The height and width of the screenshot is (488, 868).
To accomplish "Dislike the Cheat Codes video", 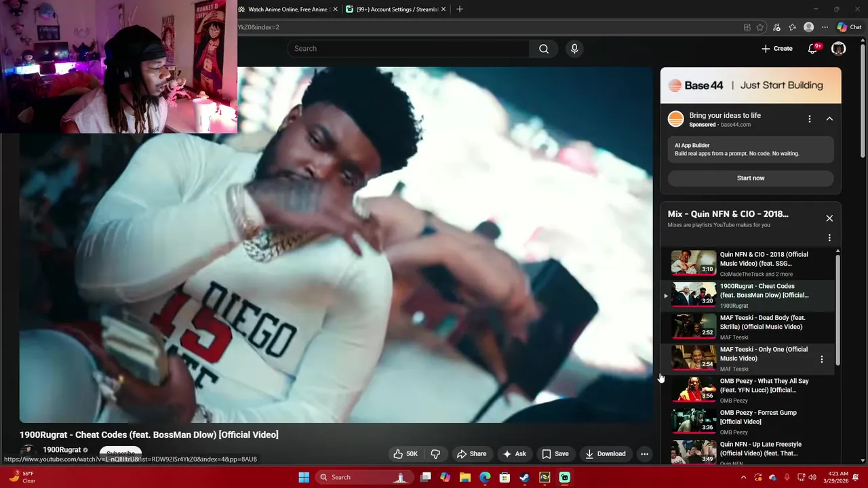I will click(x=435, y=454).
